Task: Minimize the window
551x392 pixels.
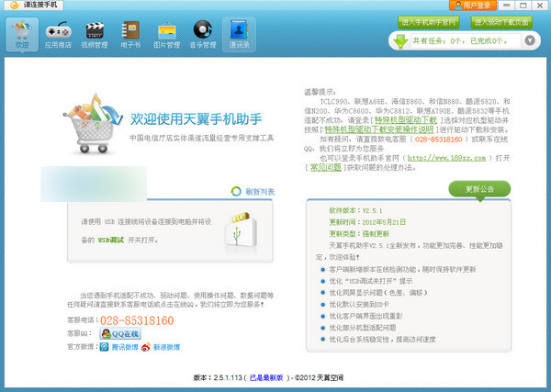Action: (506, 6)
